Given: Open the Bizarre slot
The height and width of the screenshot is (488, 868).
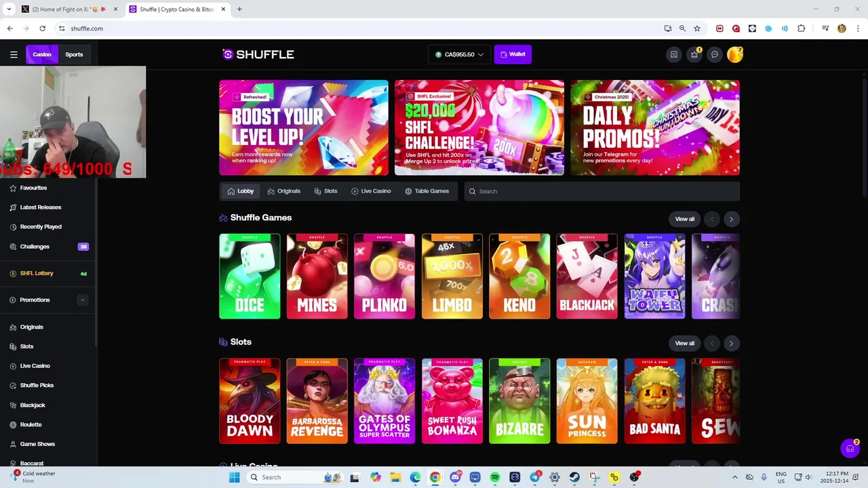Looking at the screenshot, I should 519,401.
